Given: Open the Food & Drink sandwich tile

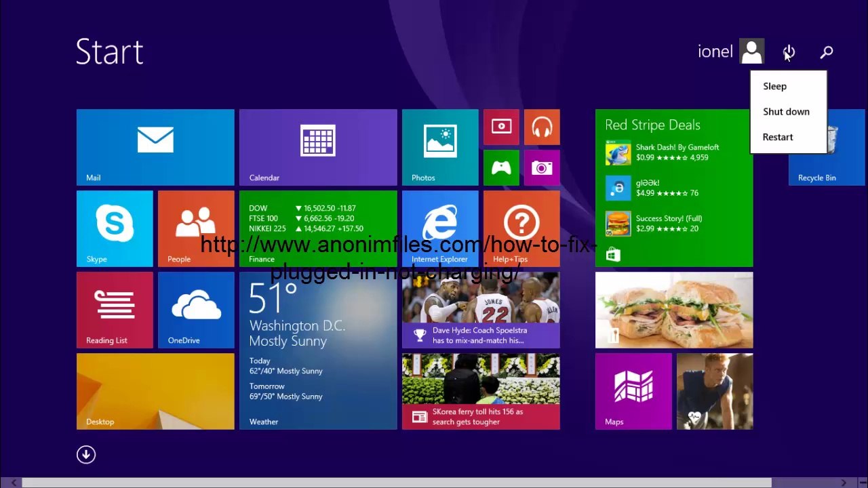Looking at the screenshot, I should pyautogui.click(x=674, y=310).
